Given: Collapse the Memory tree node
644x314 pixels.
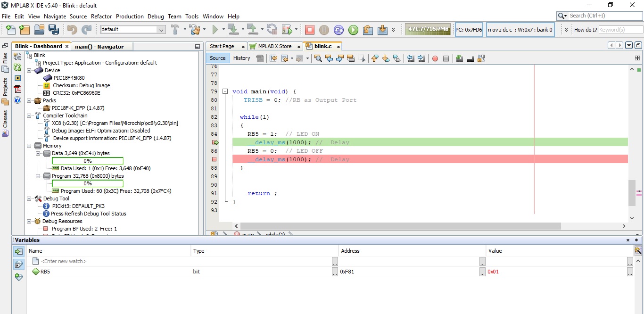Looking at the screenshot, I should point(29,146).
